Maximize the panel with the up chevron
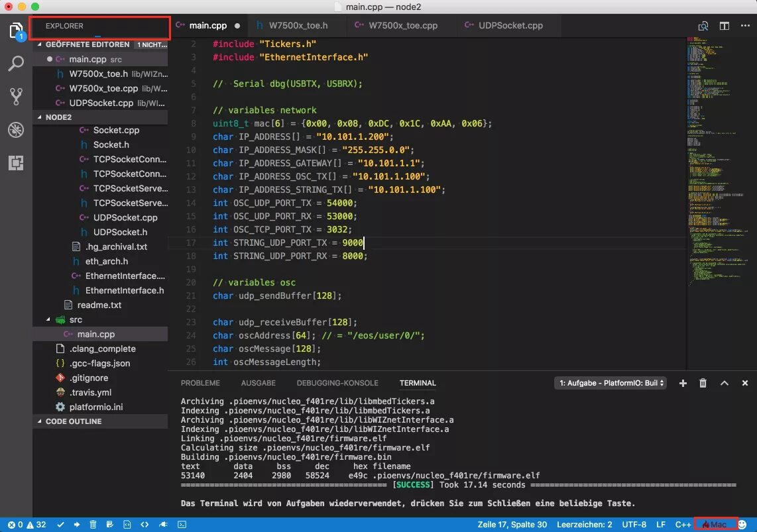The image size is (757, 532). click(724, 383)
